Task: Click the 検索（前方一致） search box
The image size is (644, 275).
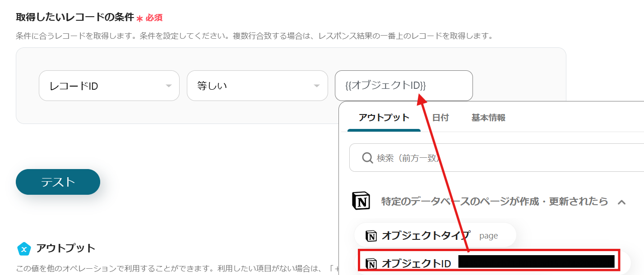Action: 496,158
